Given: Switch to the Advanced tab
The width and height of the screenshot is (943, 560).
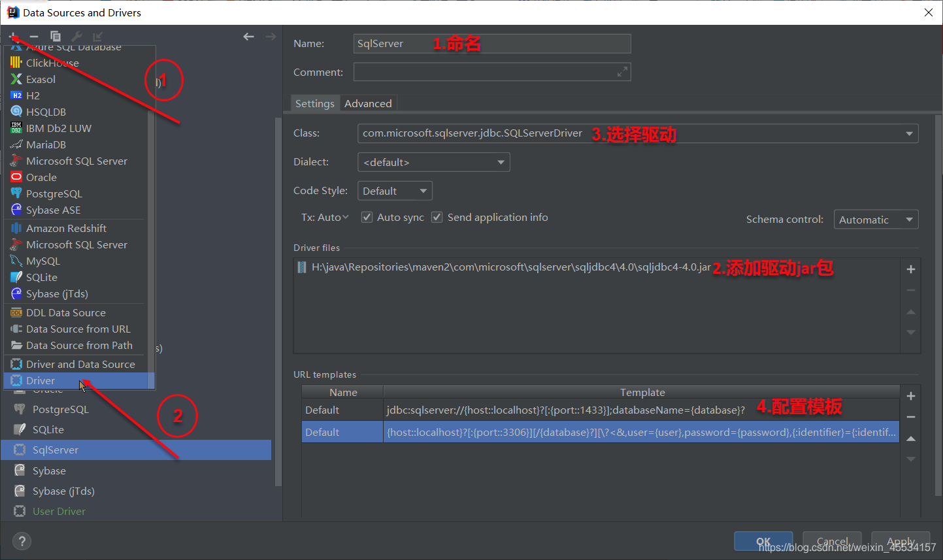Looking at the screenshot, I should click(x=368, y=103).
